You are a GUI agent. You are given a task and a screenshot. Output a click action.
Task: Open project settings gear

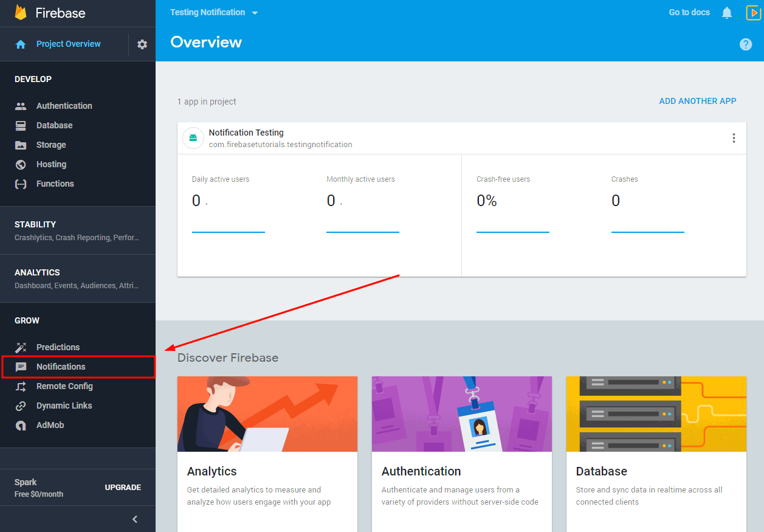point(142,44)
